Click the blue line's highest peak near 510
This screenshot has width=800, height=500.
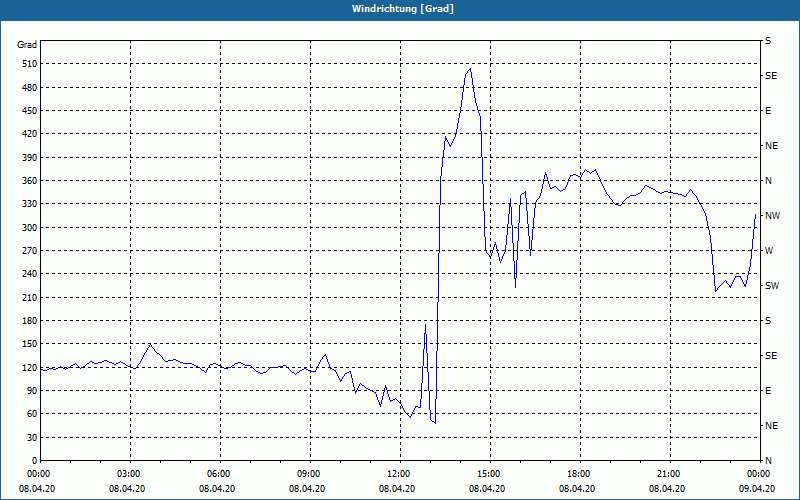[470, 69]
